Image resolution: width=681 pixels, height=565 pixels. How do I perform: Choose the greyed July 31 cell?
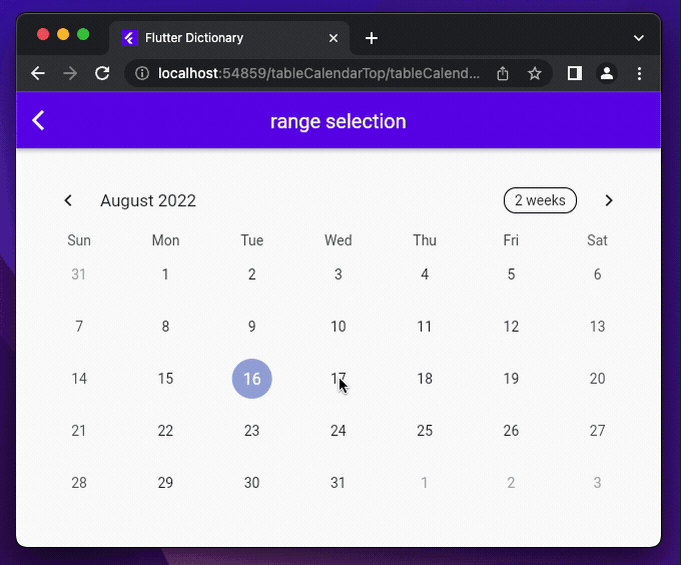coord(79,274)
